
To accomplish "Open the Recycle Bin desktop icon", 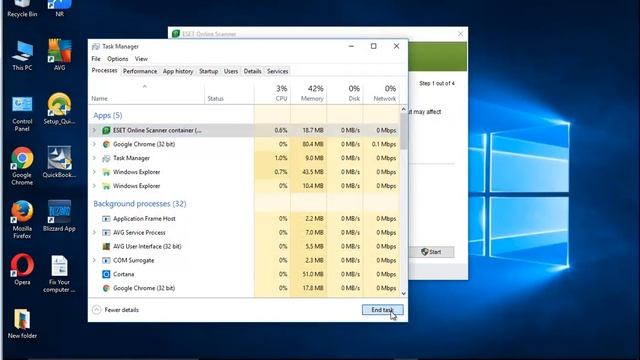I will (x=22, y=8).
